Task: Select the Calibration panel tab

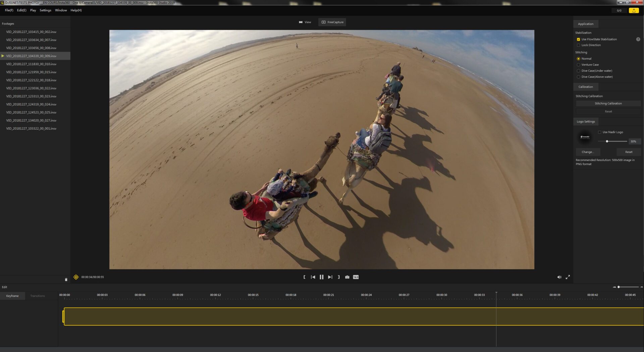Action: tap(586, 87)
